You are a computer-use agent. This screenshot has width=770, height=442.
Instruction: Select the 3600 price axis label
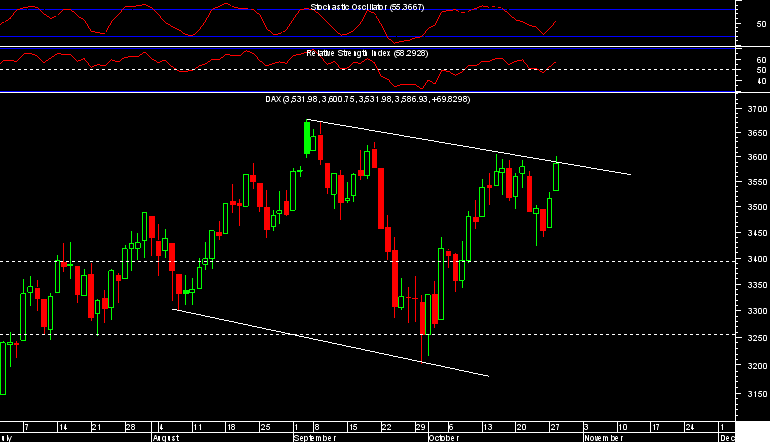pos(757,157)
